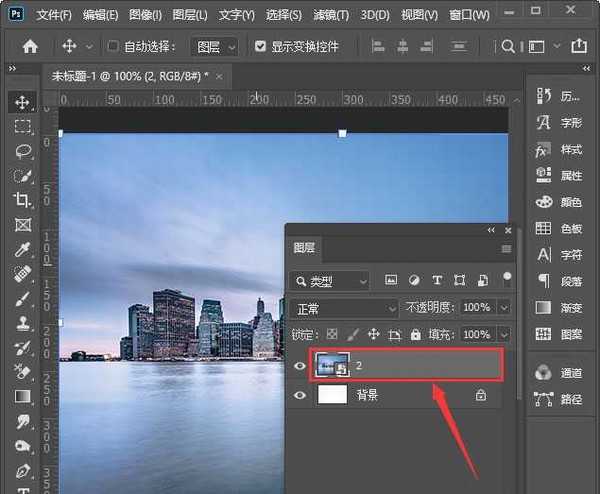Open the 路径 (Paths) panel

(x=545, y=399)
